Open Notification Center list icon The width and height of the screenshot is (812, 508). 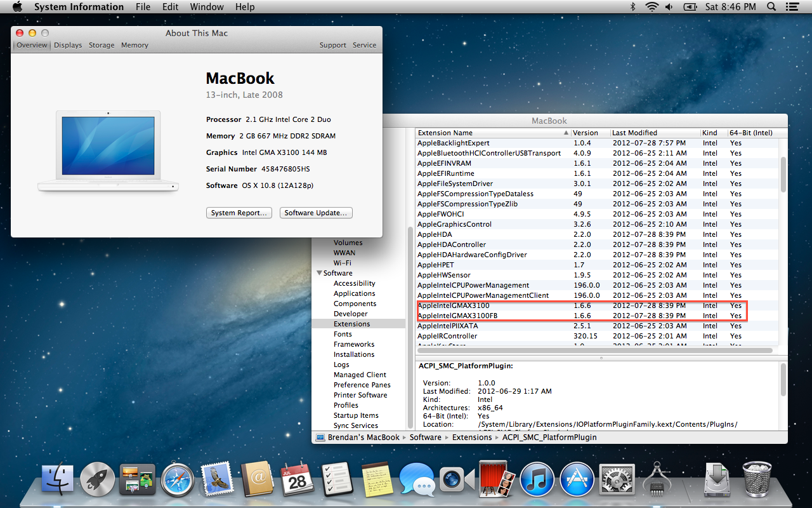pos(793,7)
